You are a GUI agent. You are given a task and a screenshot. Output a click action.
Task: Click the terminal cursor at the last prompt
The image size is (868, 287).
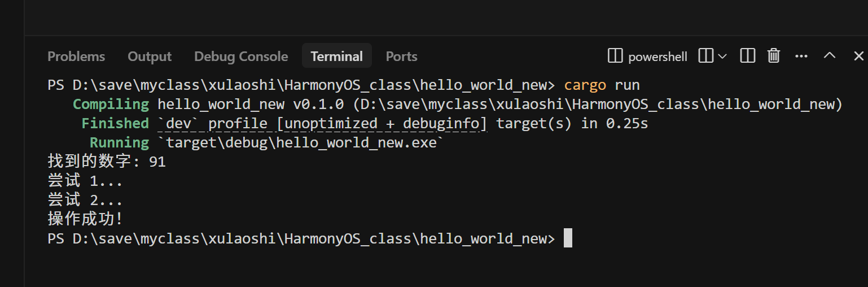tap(568, 238)
